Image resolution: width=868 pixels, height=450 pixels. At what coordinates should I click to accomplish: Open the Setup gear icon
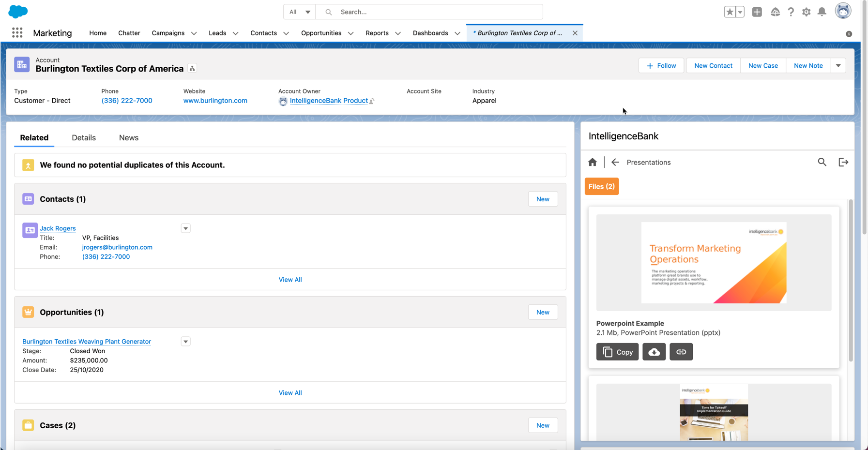click(x=806, y=12)
